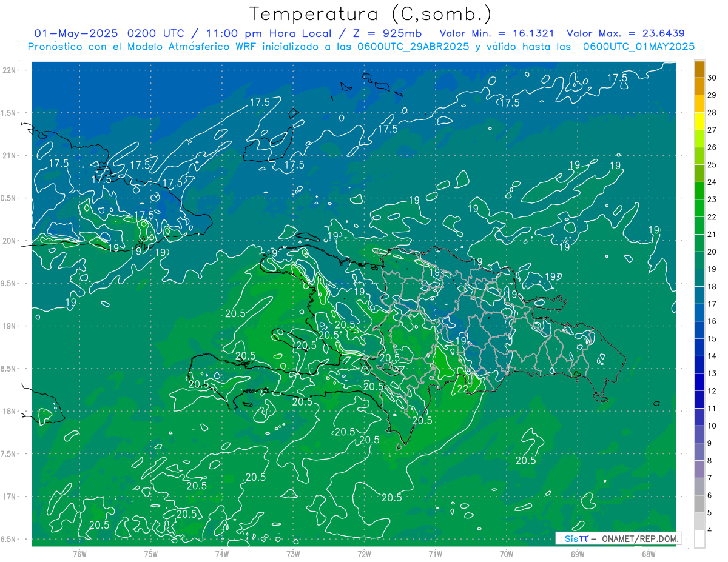
Task: Click color scale label "12"
Action: click(x=712, y=391)
